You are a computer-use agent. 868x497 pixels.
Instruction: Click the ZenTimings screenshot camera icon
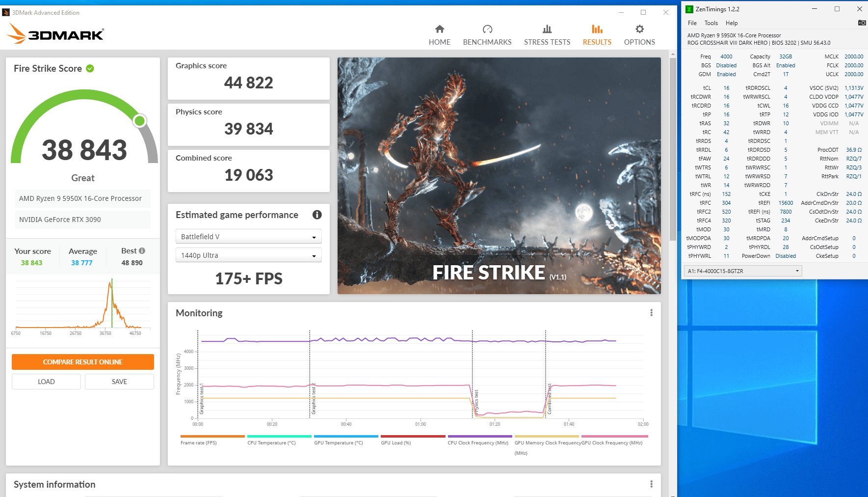click(x=862, y=23)
